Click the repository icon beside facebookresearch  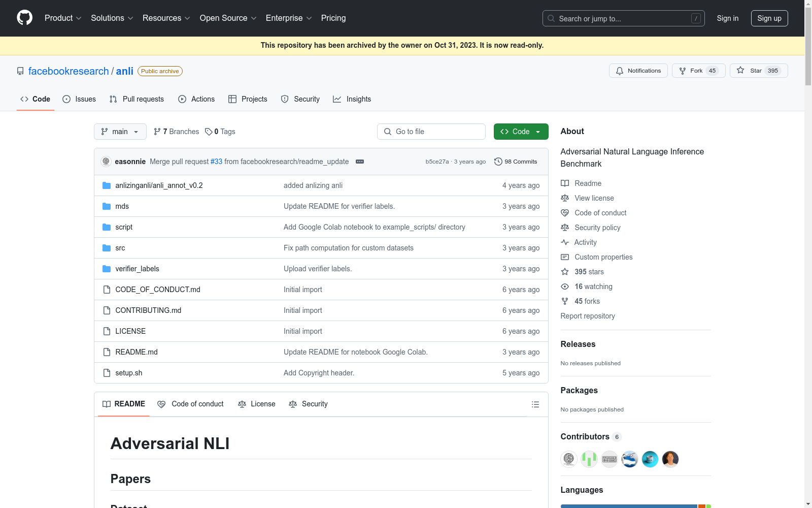(x=20, y=71)
